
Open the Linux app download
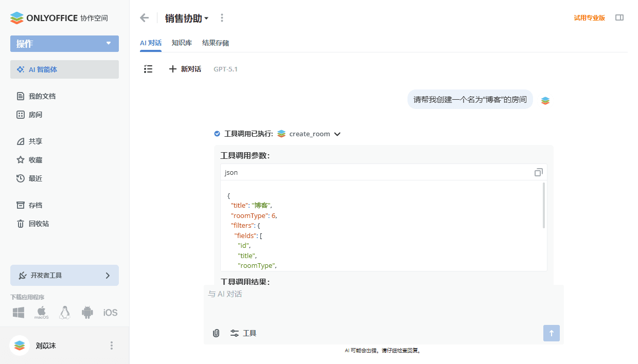click(x=64, y=312)
